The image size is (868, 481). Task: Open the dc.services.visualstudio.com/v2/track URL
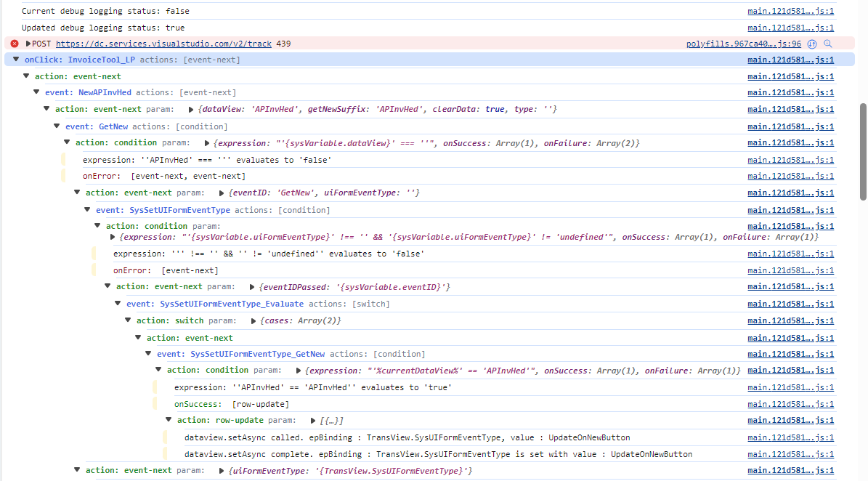(x=163, y=44)
